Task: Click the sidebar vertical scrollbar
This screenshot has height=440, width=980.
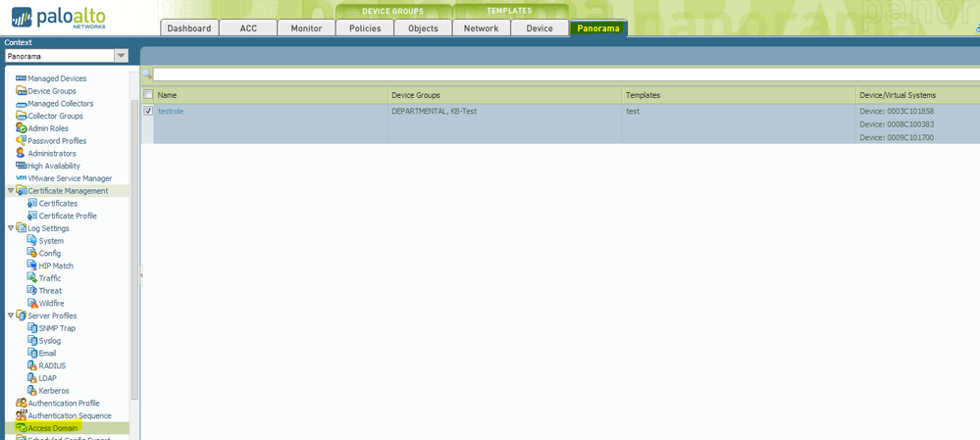Action: (x=134, y=250)
